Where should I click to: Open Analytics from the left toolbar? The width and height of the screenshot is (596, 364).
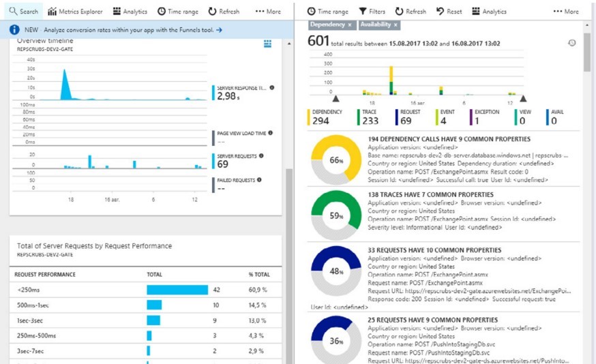pyautogui.click(x=130, y=12)
